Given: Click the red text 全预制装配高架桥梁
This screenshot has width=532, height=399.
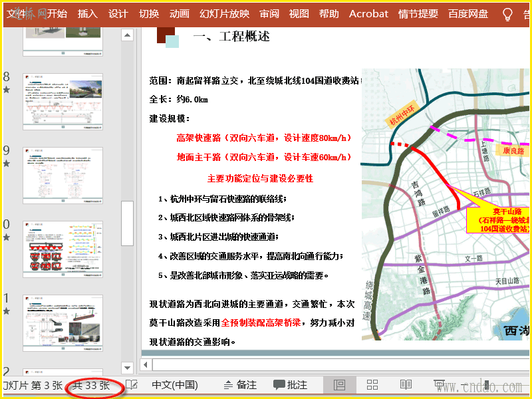Looking at the screenshot, I should [x=261, y=323].
